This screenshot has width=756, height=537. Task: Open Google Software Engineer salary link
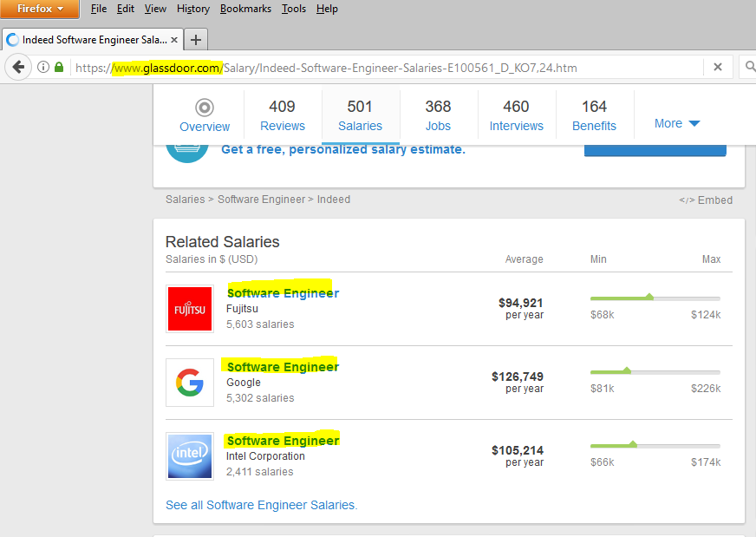(283, 367)
